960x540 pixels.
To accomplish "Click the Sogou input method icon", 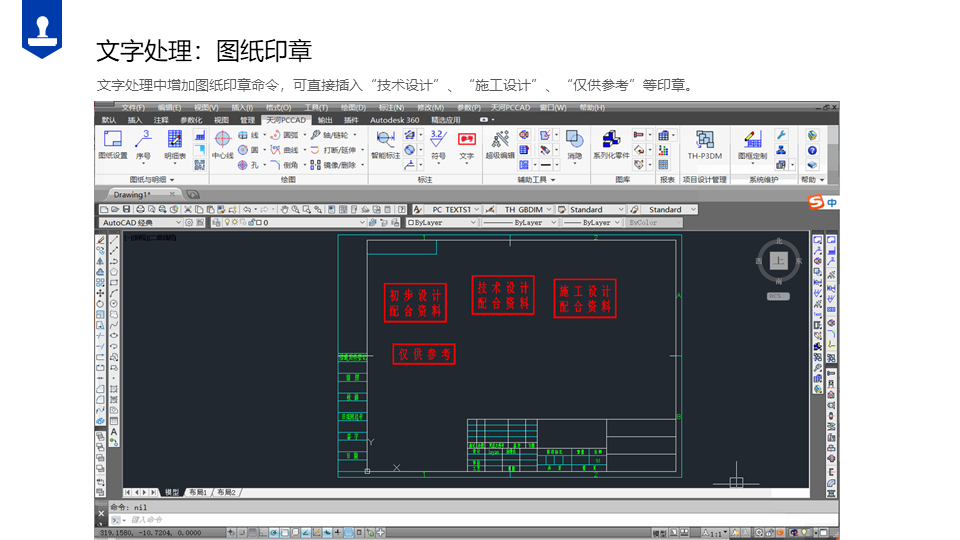I will [x=816, y=202].
